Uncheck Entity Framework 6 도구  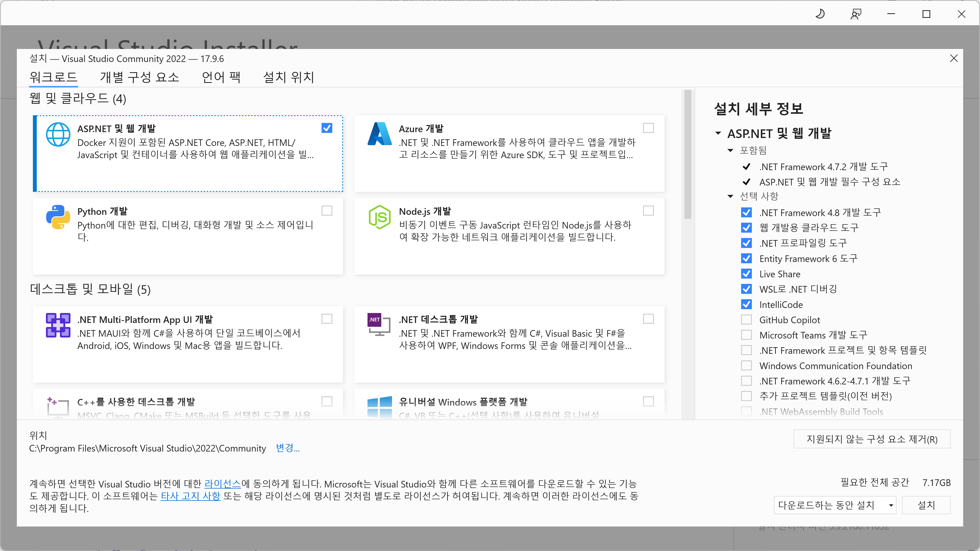(747, 258)
